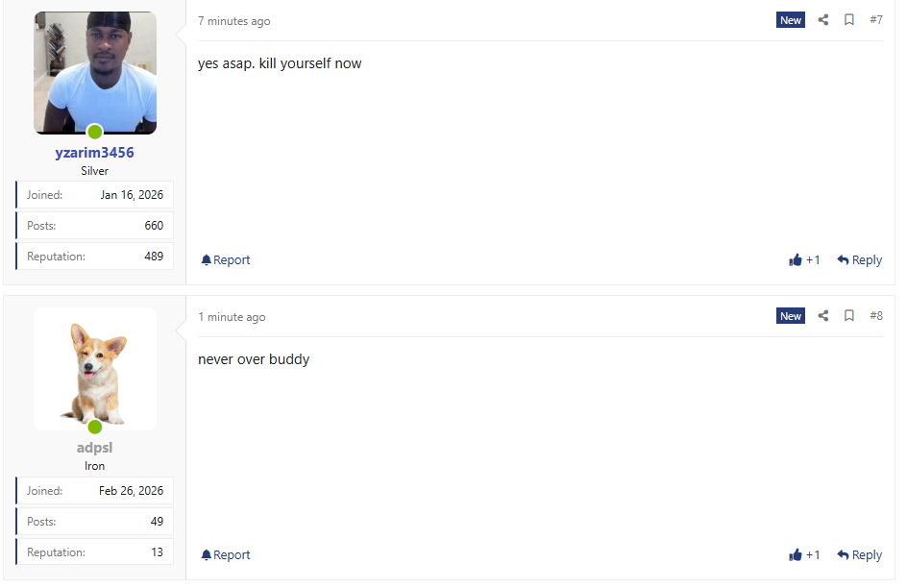Share post #7 via share icon
Viewport: 907px width, 588px height.
point(823,20)
